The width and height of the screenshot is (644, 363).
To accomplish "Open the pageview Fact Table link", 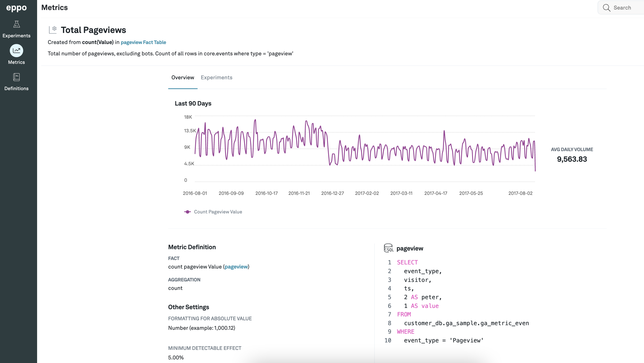I will pos(143,42).
